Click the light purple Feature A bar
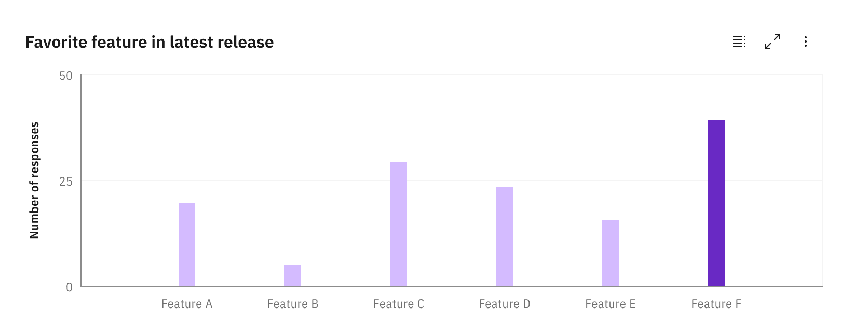 (187, 244)
